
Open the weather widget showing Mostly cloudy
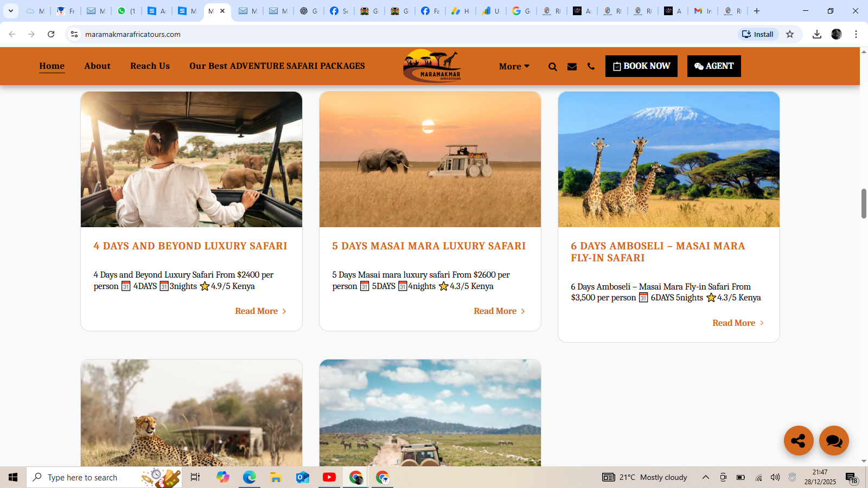coord(644,477)
